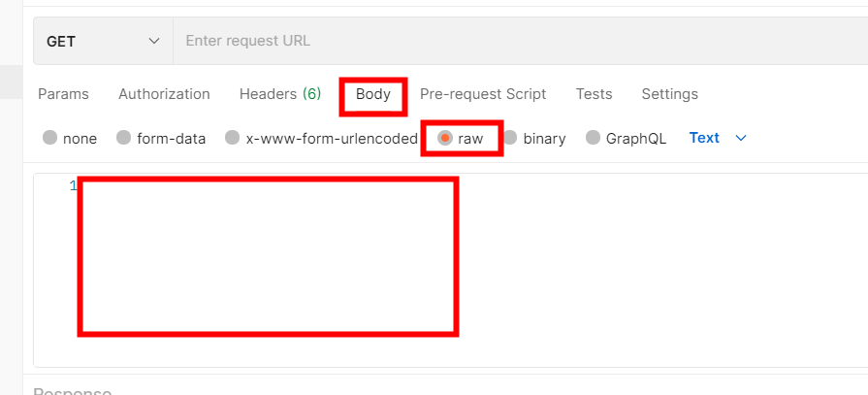Switch to the Settings tab
Viewport: 868px width, 395px height.
pyautogui.click(x=669, y=94)
